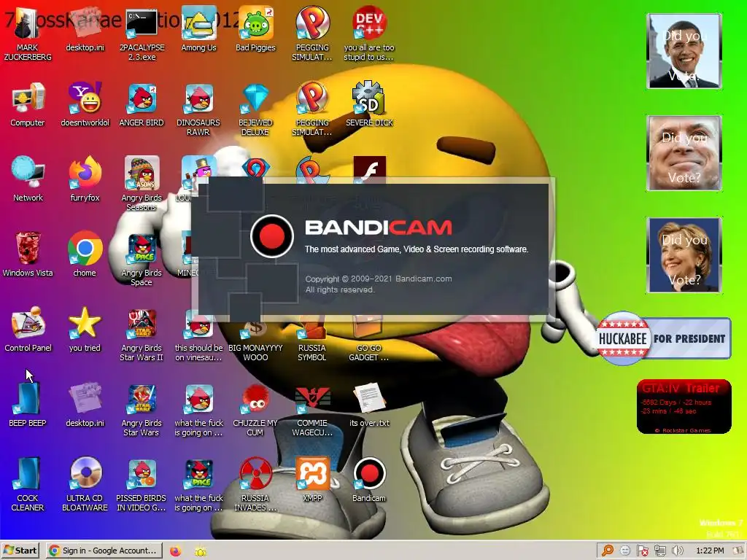Select the SEVERE DICK gear icon

click(x=369, y=105)
